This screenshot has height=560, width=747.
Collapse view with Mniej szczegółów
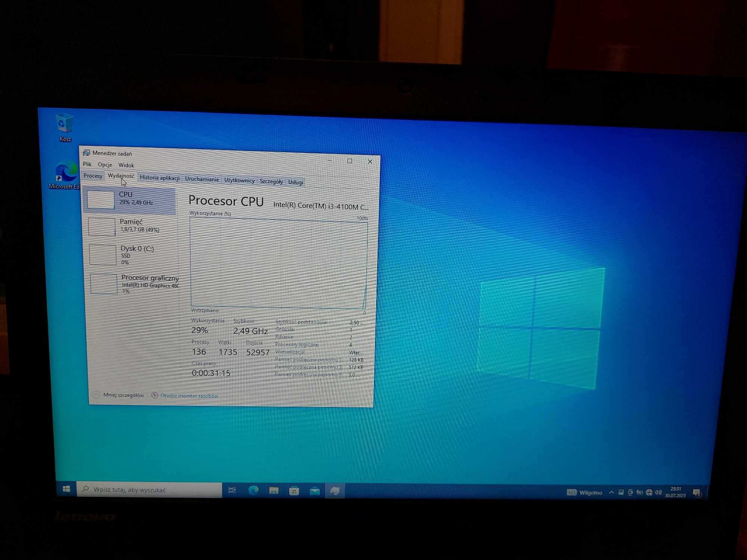[x=118, y=395]
